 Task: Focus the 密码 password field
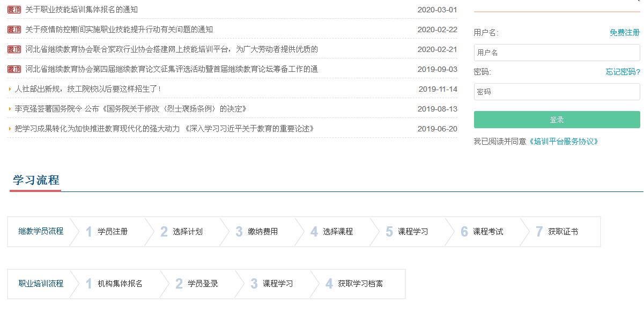557,92
